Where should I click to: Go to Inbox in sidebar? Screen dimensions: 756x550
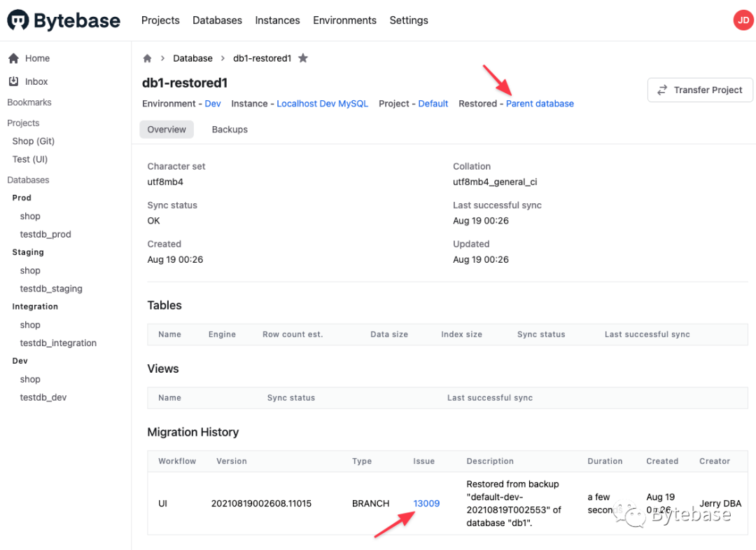pos(36,81)
